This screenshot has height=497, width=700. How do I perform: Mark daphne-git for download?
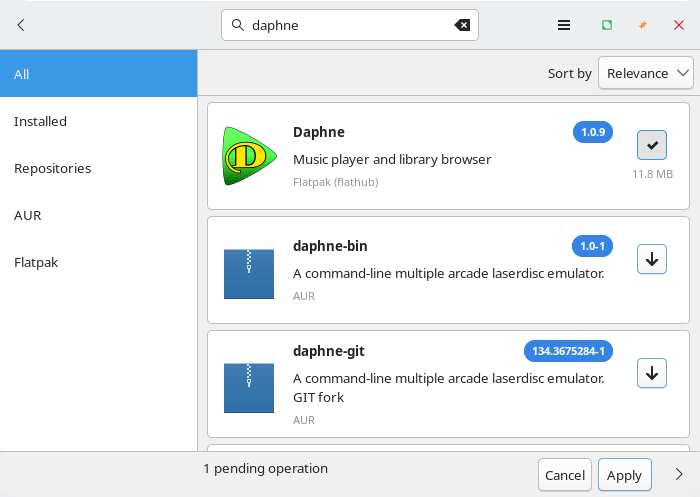click(652, 373)
